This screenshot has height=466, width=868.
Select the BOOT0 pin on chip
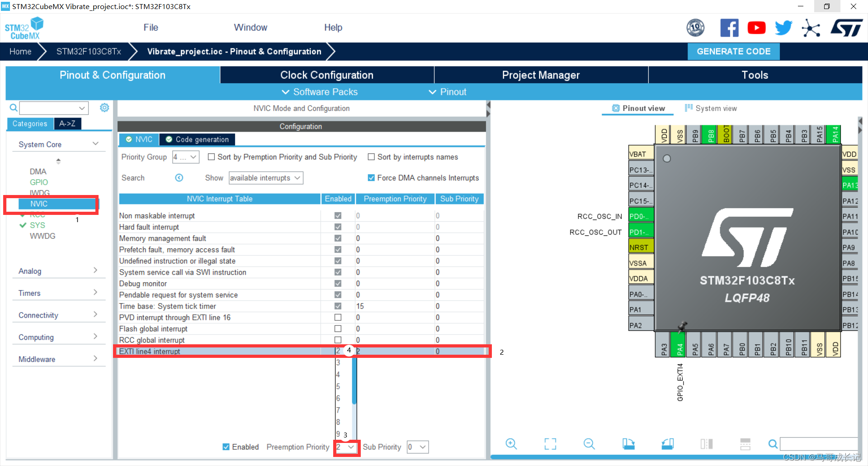726,134
